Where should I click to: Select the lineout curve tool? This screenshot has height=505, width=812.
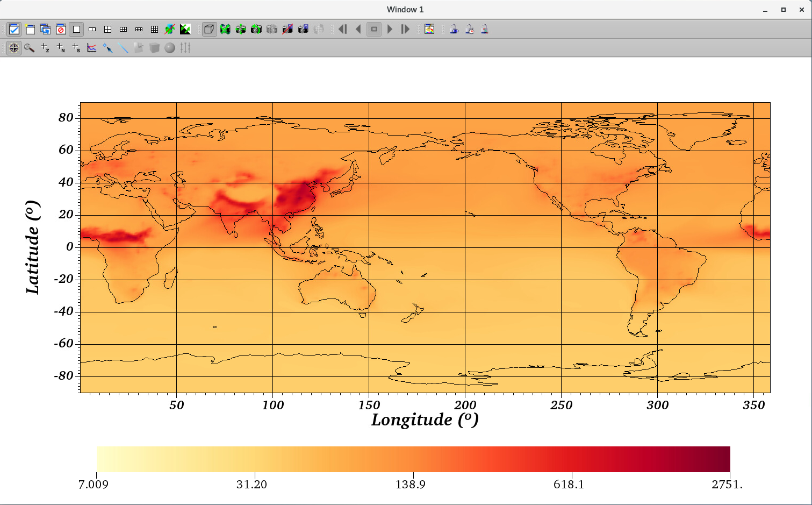point(92,48)
